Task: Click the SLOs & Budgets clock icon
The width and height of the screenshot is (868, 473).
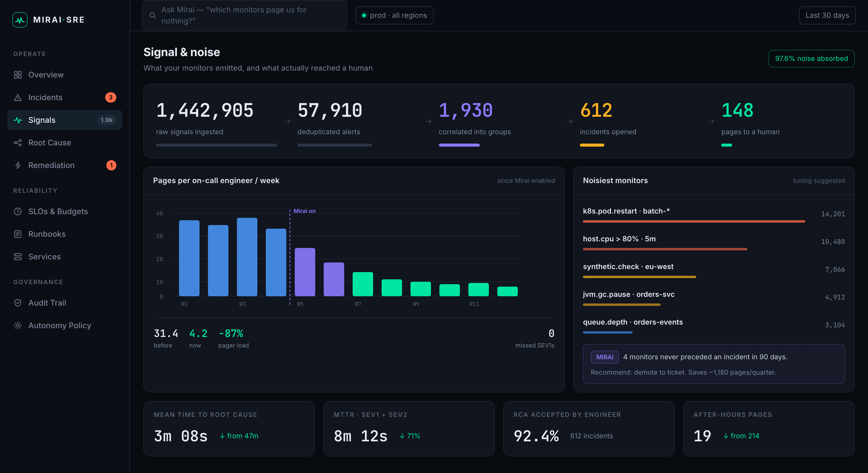Action: 18,211
